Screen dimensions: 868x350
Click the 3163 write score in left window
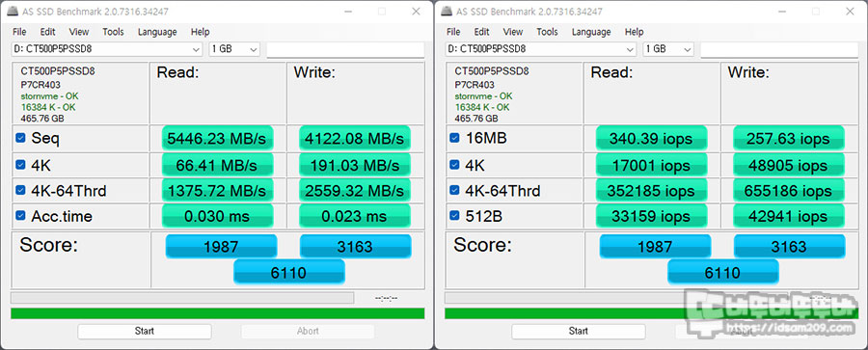355,247
